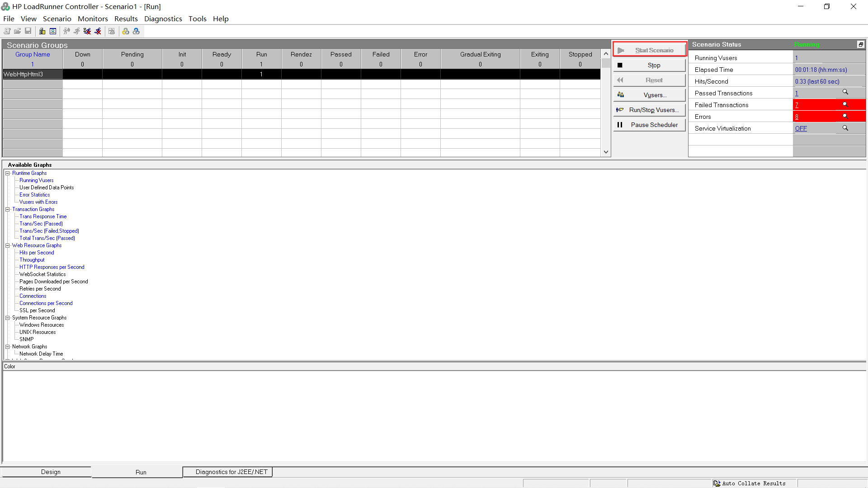Open the Monitors menu

click(x=92, y=19)
